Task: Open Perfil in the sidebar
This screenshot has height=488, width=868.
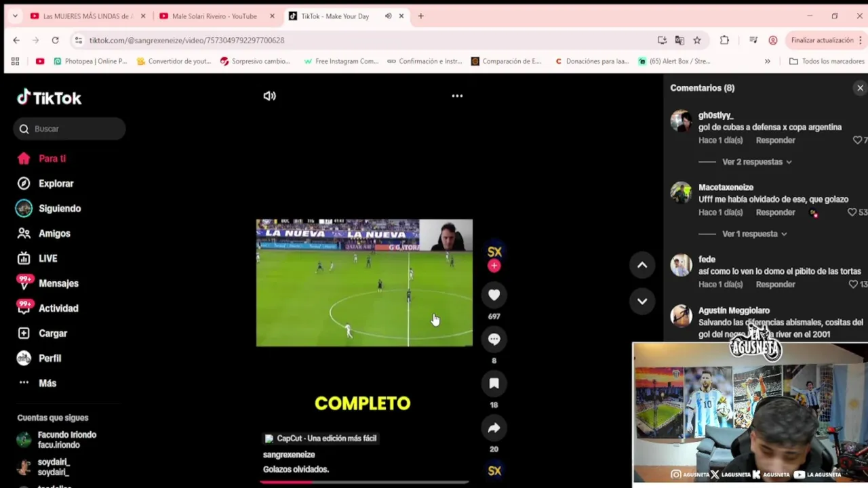Action: pos(50,359)
